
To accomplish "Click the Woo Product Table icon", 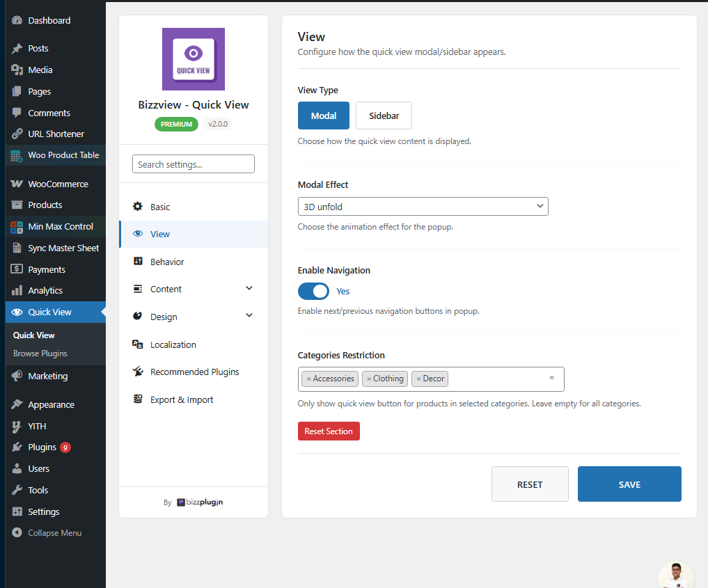I will tap(17, 156).
